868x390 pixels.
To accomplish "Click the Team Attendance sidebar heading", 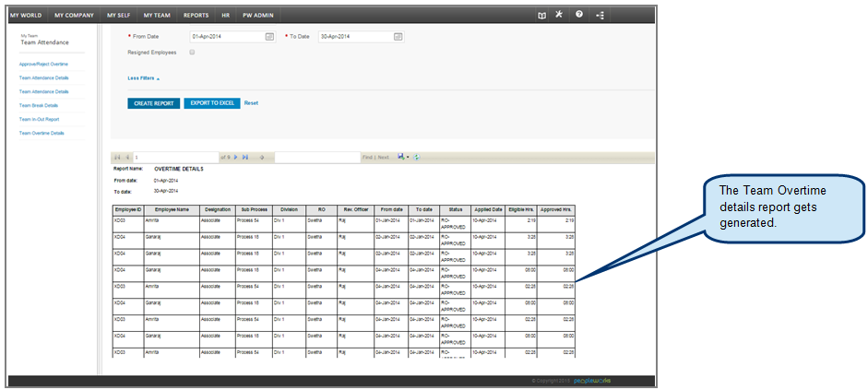I will 45,42.
